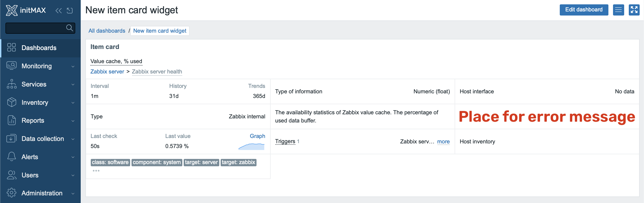Viewport: 644px width, 203px height.
Task: Expand the Reports menu chevron
Action: tap(73, 121)
